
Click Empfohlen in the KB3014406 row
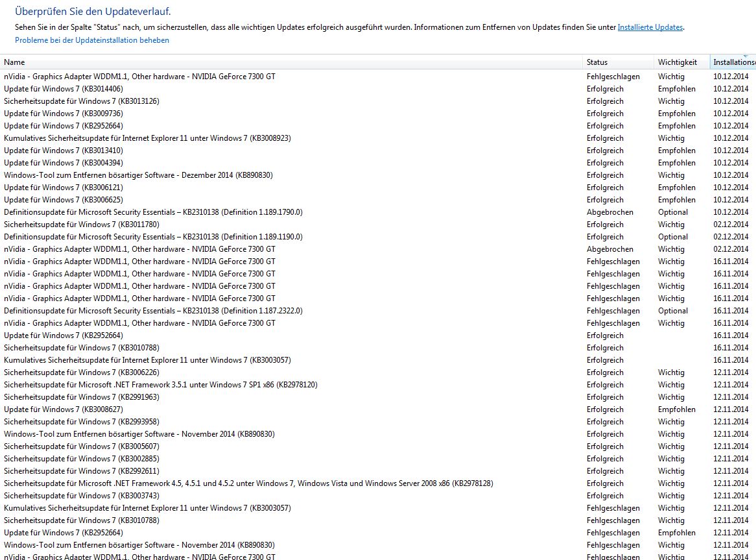click(x=676, y=89)
